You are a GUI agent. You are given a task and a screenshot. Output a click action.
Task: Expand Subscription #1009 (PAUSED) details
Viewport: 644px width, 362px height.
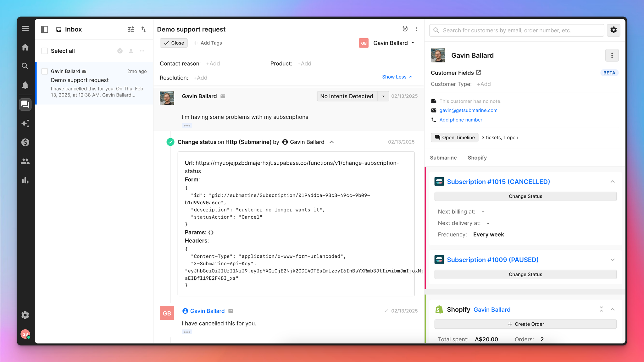coord(612,260)
